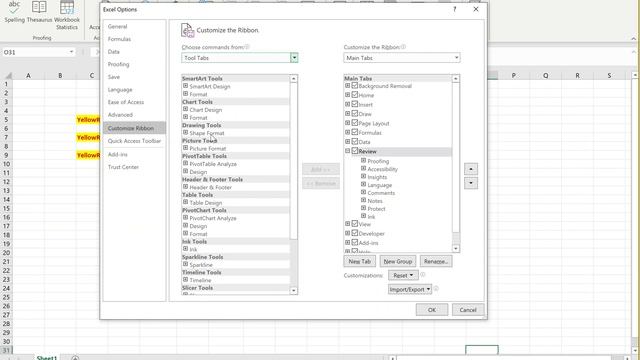
Task: Click the New Tab button
Action: pyautogui.click(x=360, y=261)
